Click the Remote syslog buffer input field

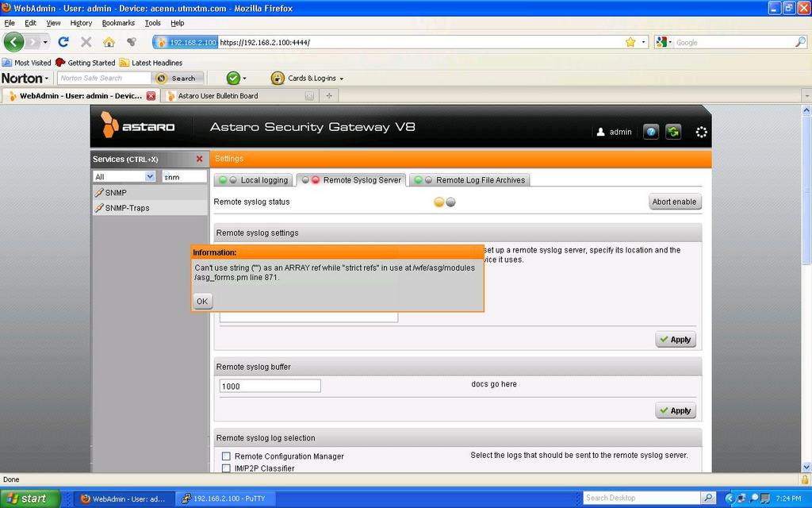tap(270, 387)
